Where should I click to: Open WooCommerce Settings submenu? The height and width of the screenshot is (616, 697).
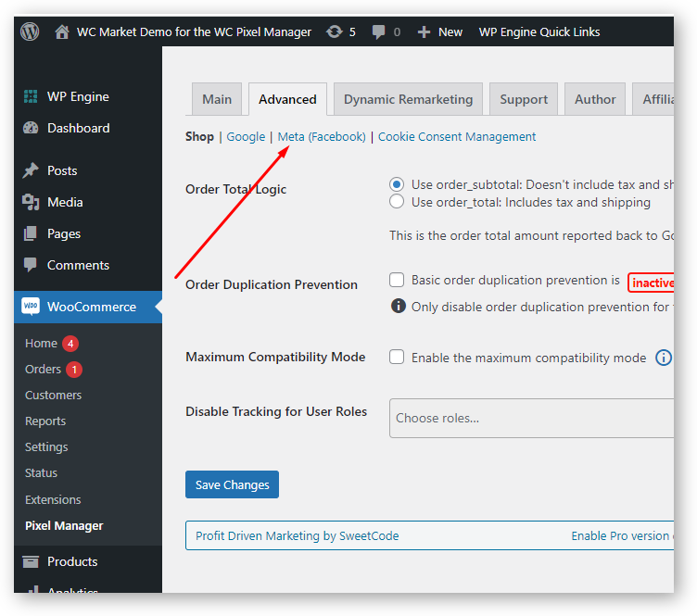click(46, 447)
